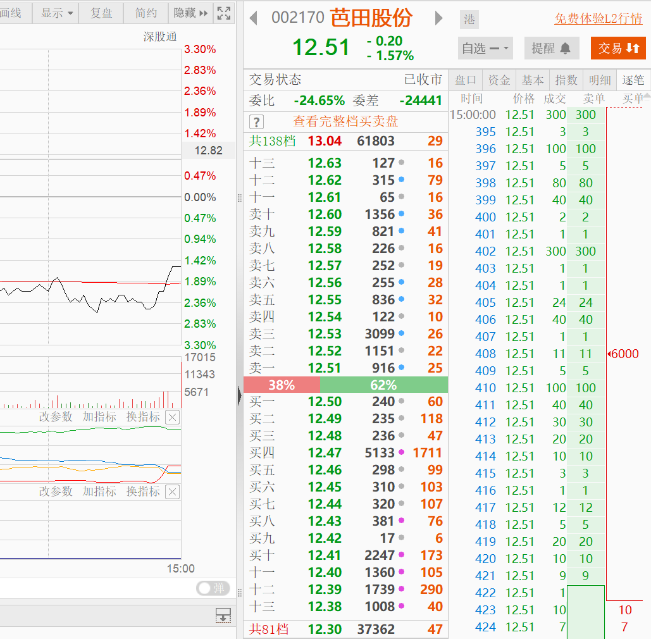Click the 港 Hong Kong tag
The image size is (651, 644).
click(469, 20)
